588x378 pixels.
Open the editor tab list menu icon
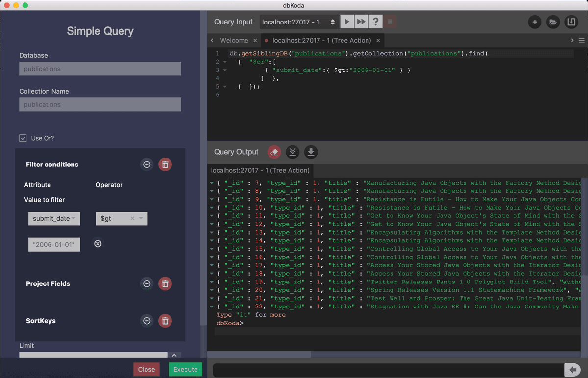pos(582,40)
